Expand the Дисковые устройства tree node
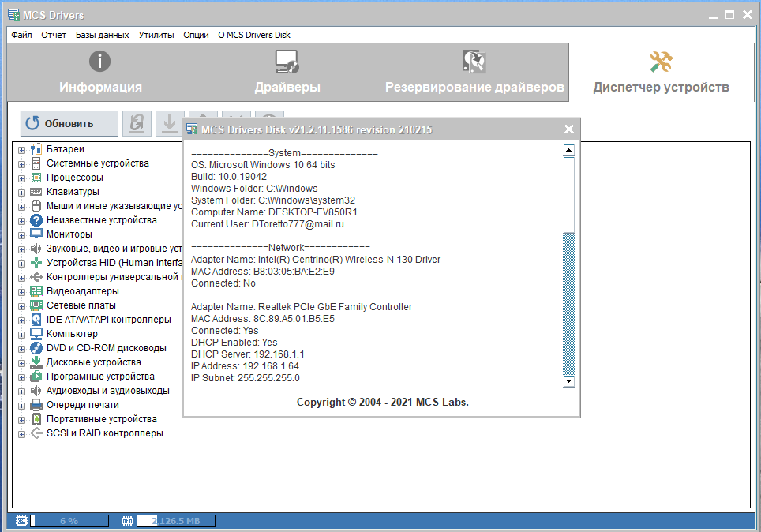This screenshot has height=532, width=761. (21, 363)
